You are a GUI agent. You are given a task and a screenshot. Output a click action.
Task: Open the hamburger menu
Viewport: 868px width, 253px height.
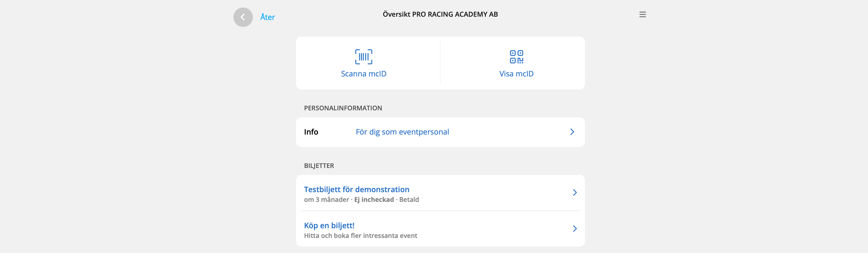coord(642,15)
